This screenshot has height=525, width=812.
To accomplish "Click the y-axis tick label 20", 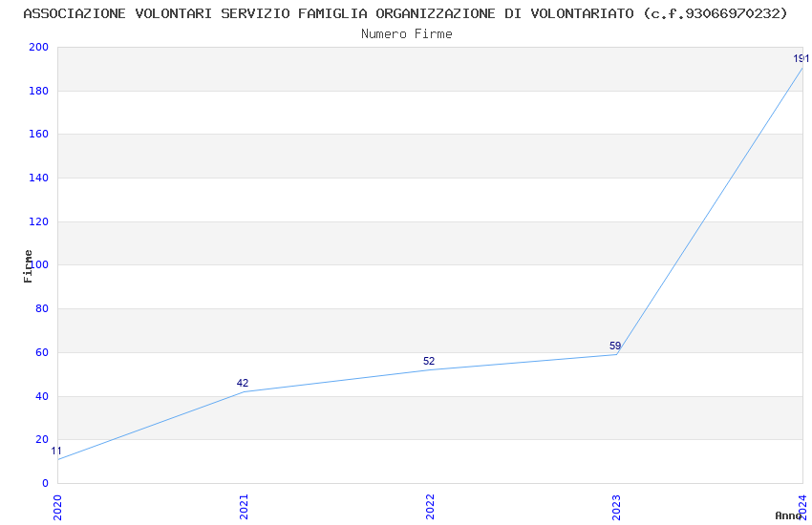I will tap(42, 440).
